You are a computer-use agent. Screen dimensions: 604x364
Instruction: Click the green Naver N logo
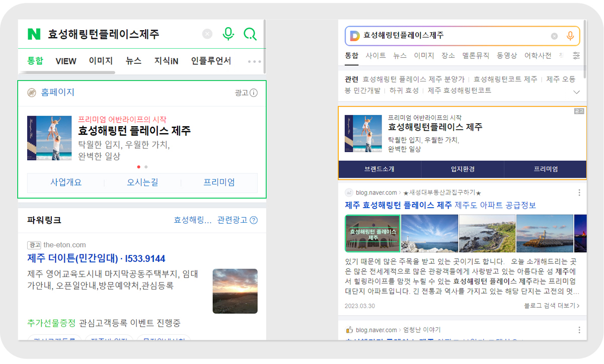(34, 34)
